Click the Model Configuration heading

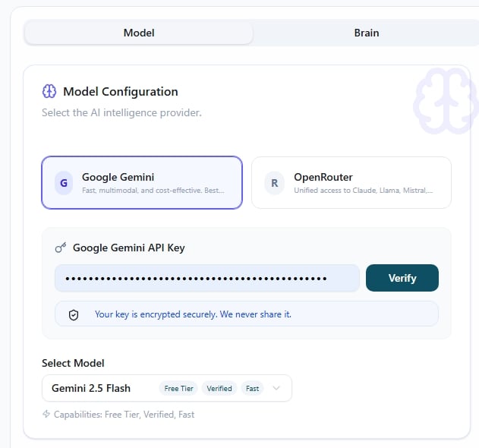click(x=121, y=91)
